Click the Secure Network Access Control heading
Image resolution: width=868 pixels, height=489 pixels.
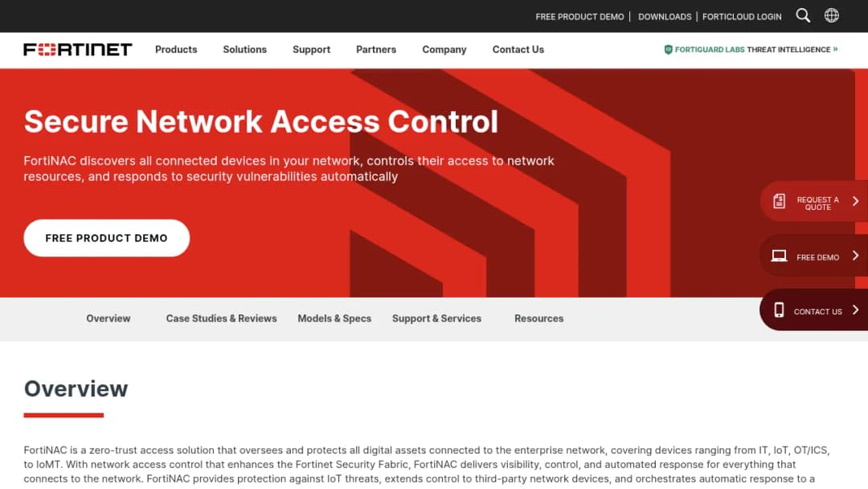(x=260, y=121)
